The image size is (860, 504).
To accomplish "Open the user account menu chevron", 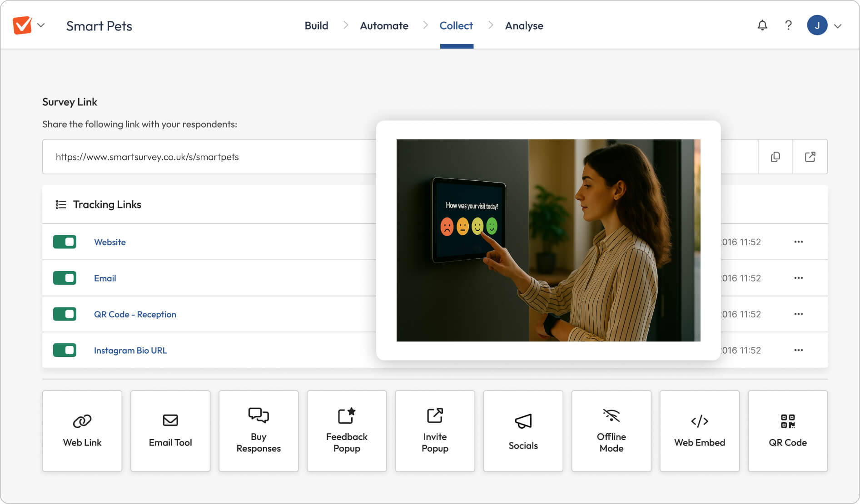I will tap(838, 26).
